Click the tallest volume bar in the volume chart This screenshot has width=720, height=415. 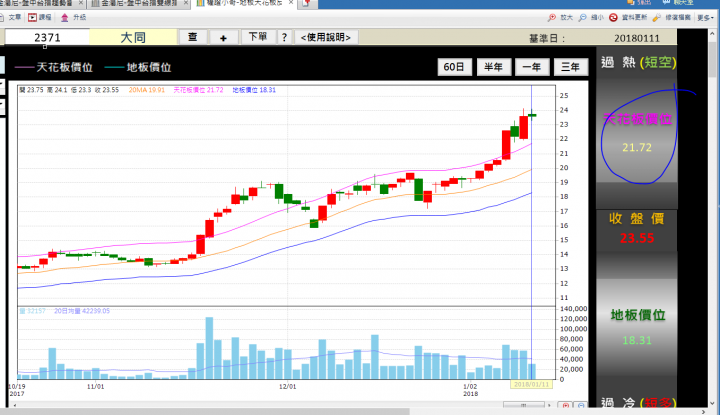(x=209, y=348)
